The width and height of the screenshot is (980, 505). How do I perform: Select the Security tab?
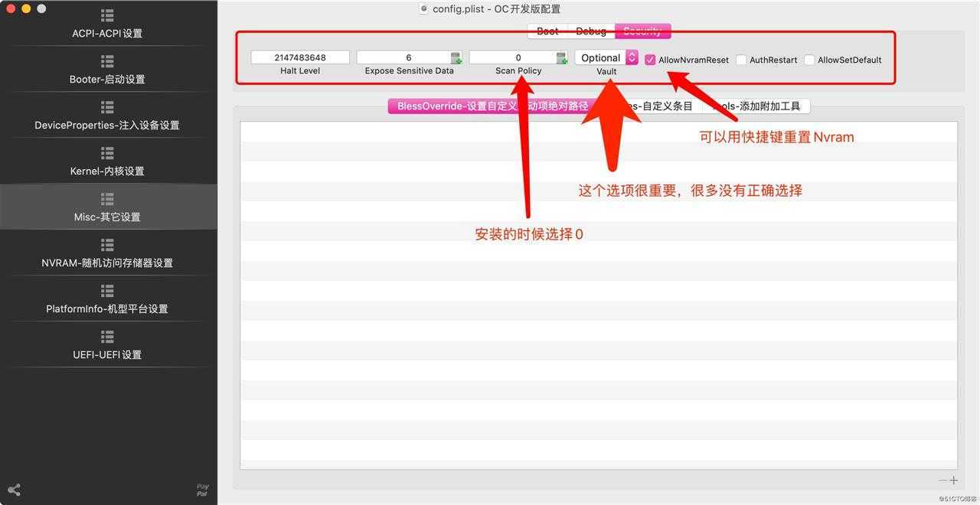(x=642, y=31)
